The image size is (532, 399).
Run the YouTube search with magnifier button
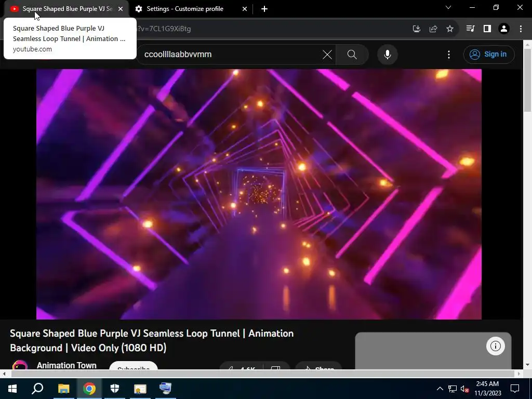coord(352,55)
